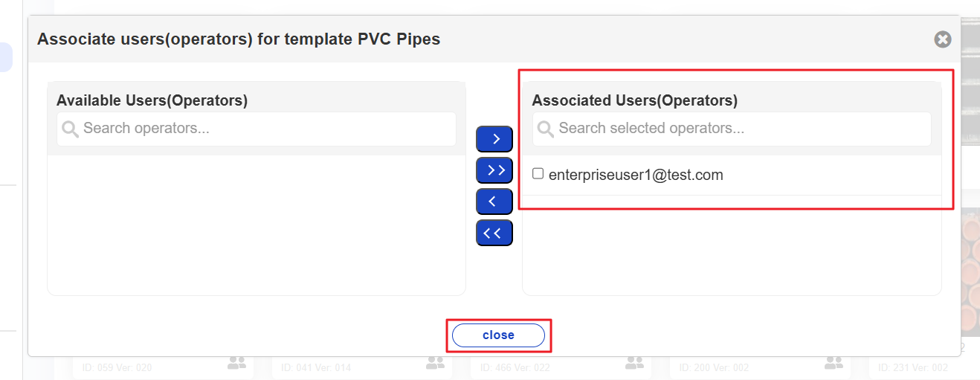Viewport: 980px width, 380px height.
Task: Open users icon on ID 466 card
Action: 634,363
